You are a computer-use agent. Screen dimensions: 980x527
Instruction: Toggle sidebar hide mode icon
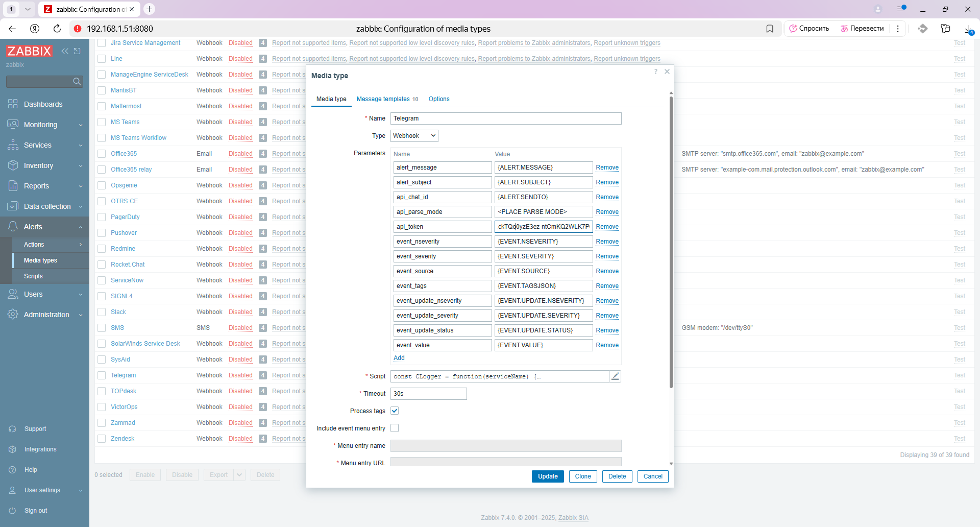pos(77,51)
